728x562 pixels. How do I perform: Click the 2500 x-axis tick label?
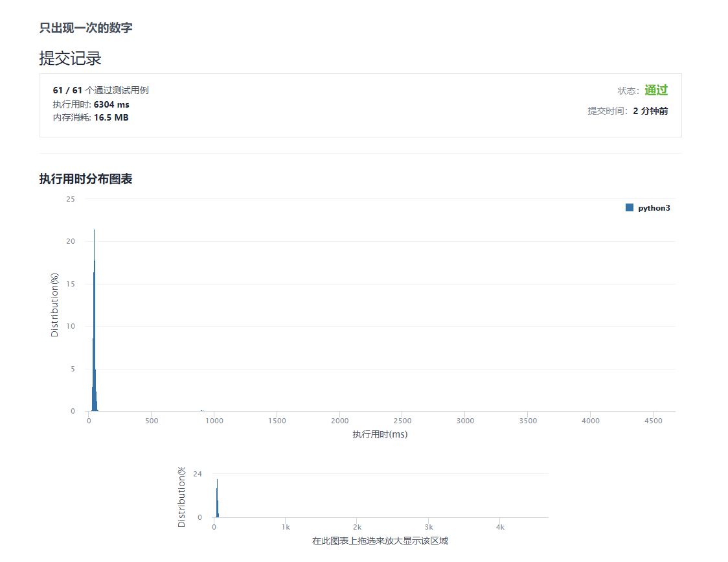(402, 421)
